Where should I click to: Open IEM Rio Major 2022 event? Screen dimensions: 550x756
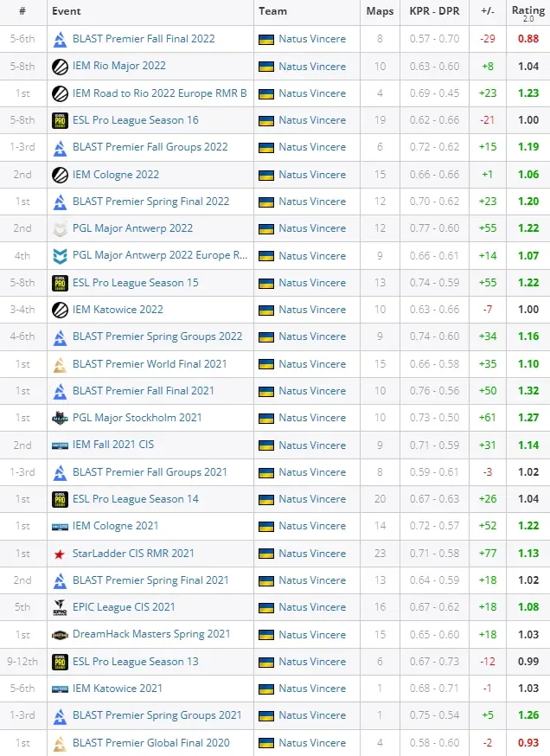[119, 66]
